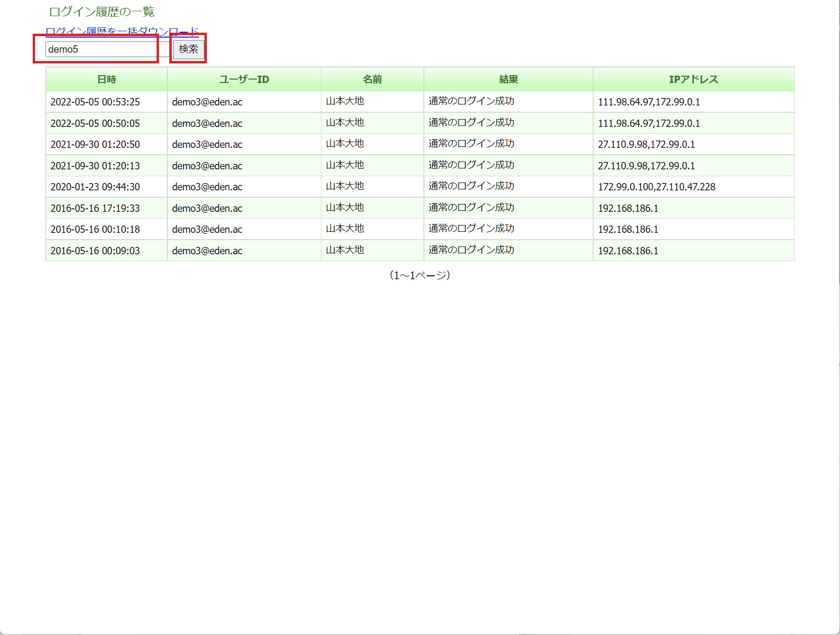
Task: Click the 検索 search button
Action: [x=188, y=49]
